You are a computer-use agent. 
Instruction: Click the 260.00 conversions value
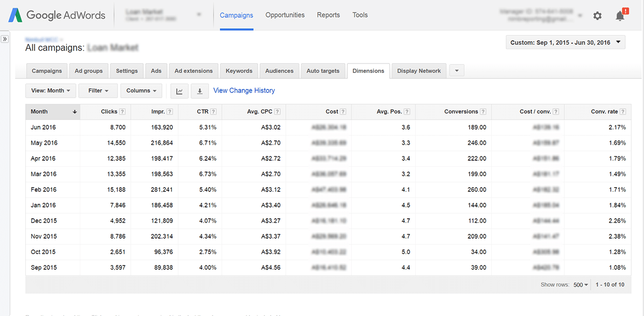(477, 190)
